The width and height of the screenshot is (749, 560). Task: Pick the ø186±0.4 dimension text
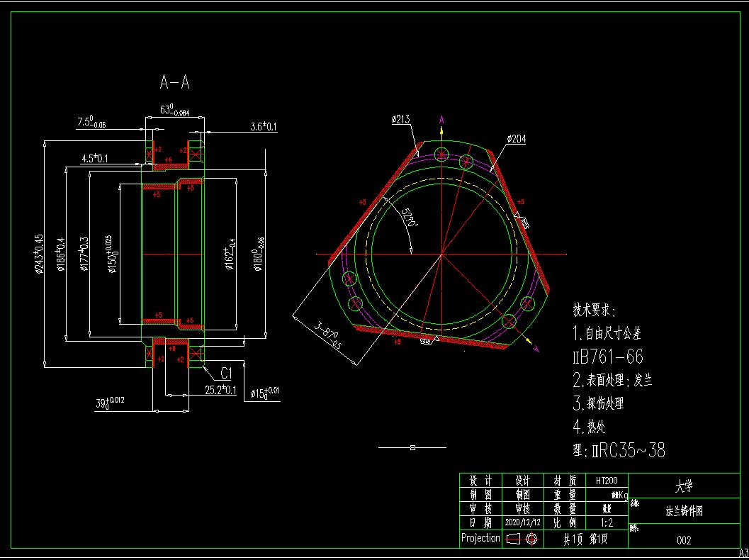click(61, 254)
